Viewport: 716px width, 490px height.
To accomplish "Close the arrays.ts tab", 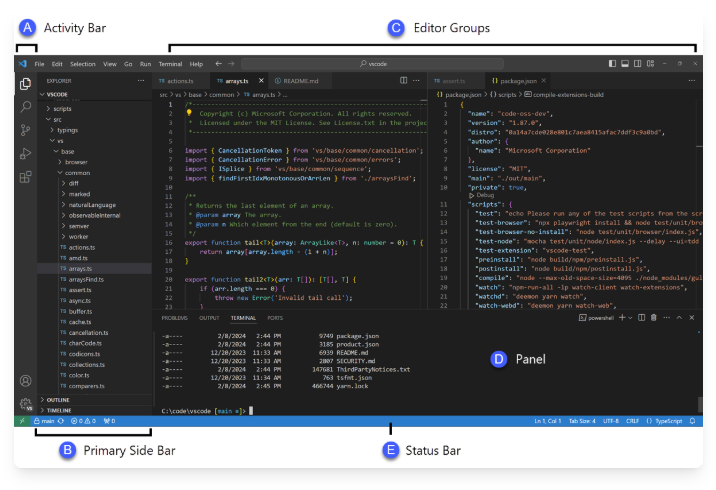I will pos(261,80).
